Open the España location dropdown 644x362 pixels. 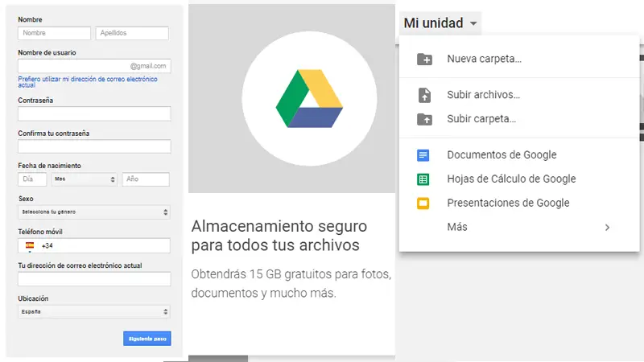(x=94, y=312)
